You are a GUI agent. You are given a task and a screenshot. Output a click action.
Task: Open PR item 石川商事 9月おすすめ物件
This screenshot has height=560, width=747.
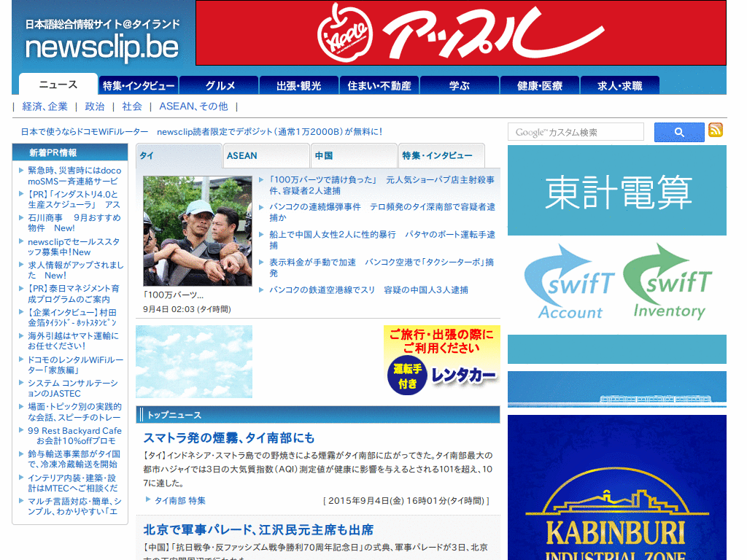pyautogui.click(x=74, y=223)
